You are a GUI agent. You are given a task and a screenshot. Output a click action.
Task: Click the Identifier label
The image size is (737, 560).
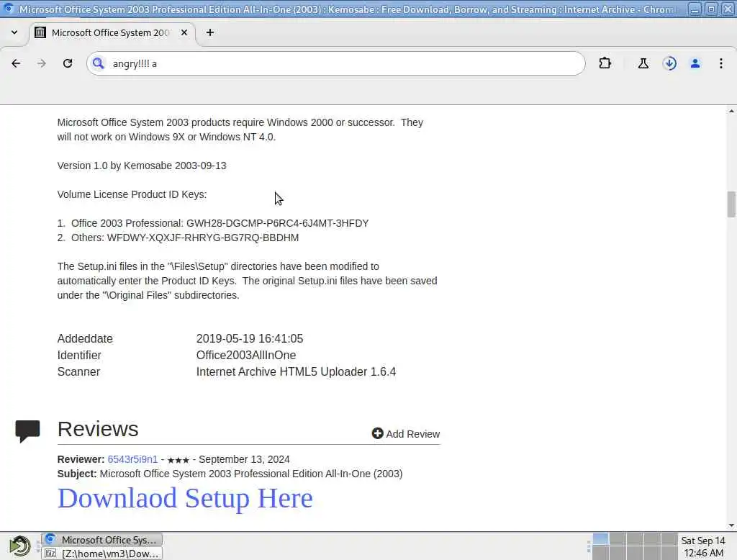click(79, 355)
